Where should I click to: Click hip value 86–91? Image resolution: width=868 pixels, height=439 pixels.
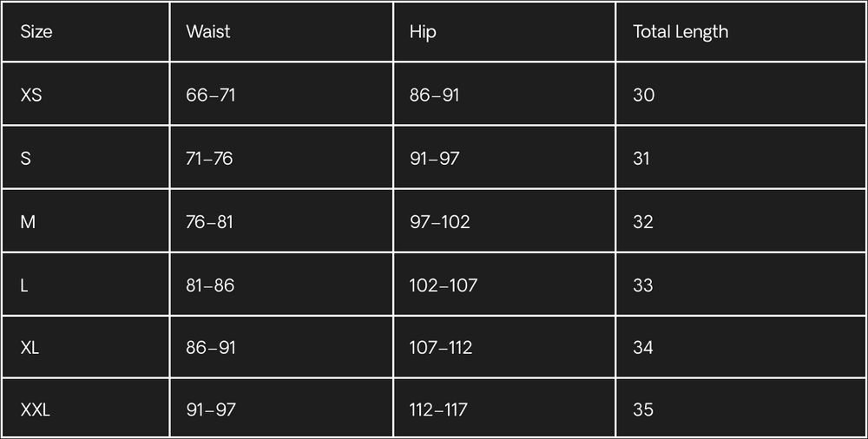point(435,95)
